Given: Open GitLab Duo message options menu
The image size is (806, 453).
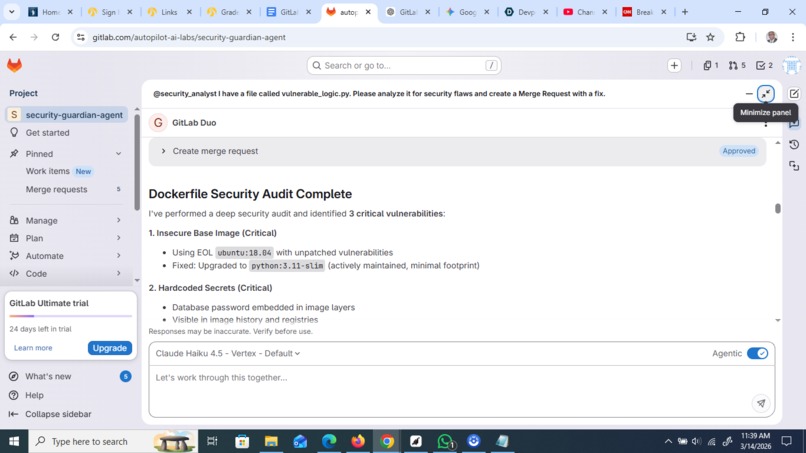Looking at the screenshot, I should [766, 124].
